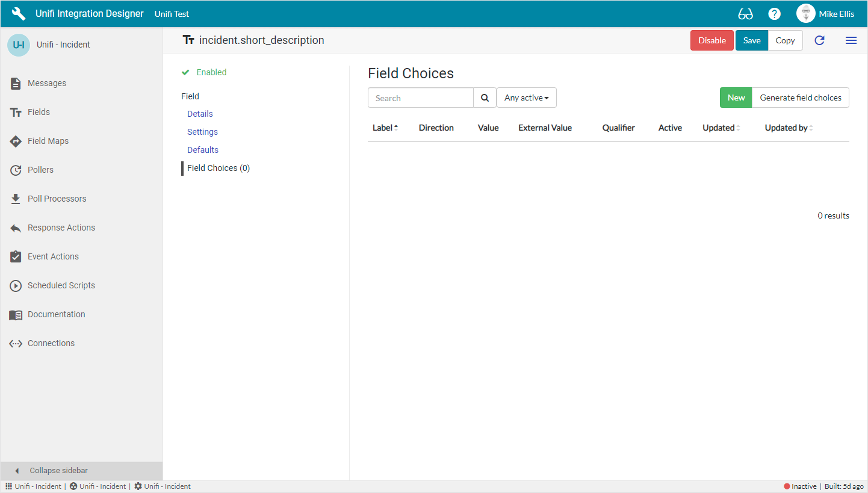The height and width of the screenshot is (493, 868).
Task: Open Mike Ellis user avatar
Action: [x=805, y=14]
